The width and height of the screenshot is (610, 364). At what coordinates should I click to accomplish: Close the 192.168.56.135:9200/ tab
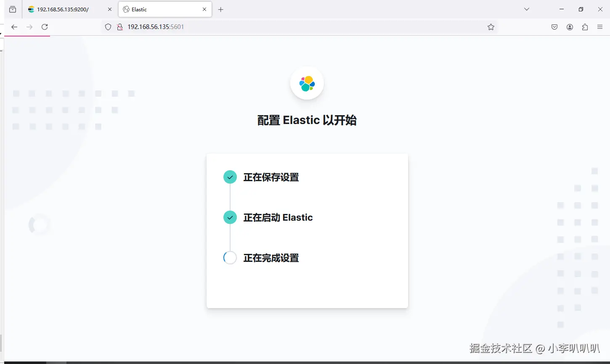[110, 9]
